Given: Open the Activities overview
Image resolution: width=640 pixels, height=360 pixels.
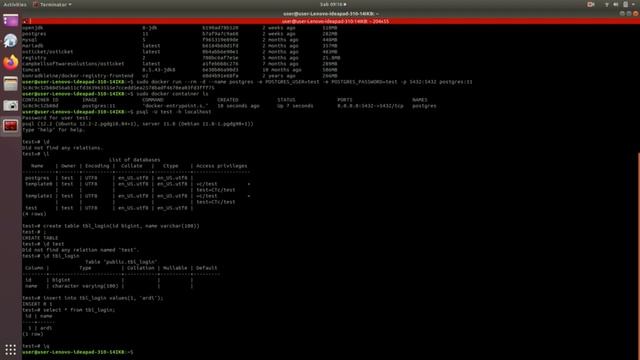Looking at the screenshot, I should pyautogui.click(x=15, y=4).
